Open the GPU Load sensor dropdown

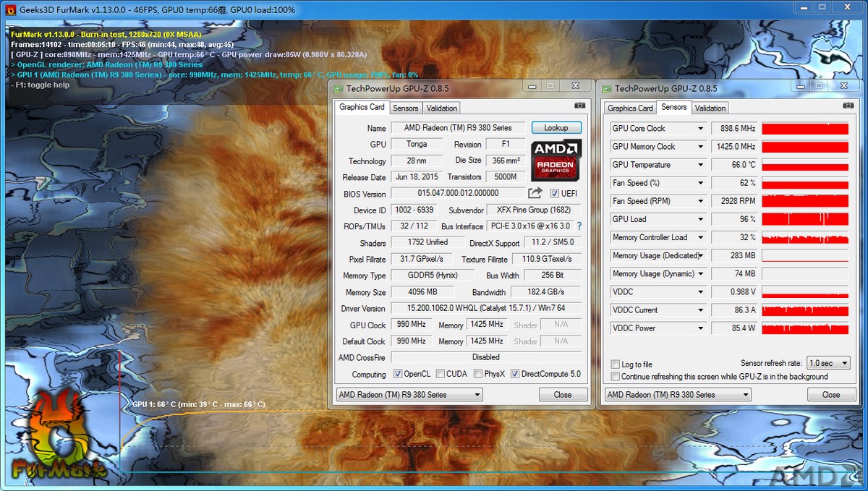[700, 219]
